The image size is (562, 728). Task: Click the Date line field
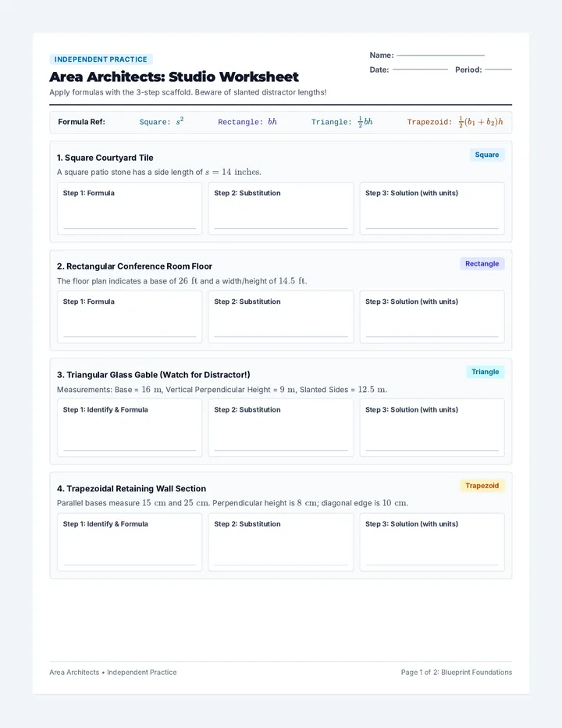tap(420, 70)
